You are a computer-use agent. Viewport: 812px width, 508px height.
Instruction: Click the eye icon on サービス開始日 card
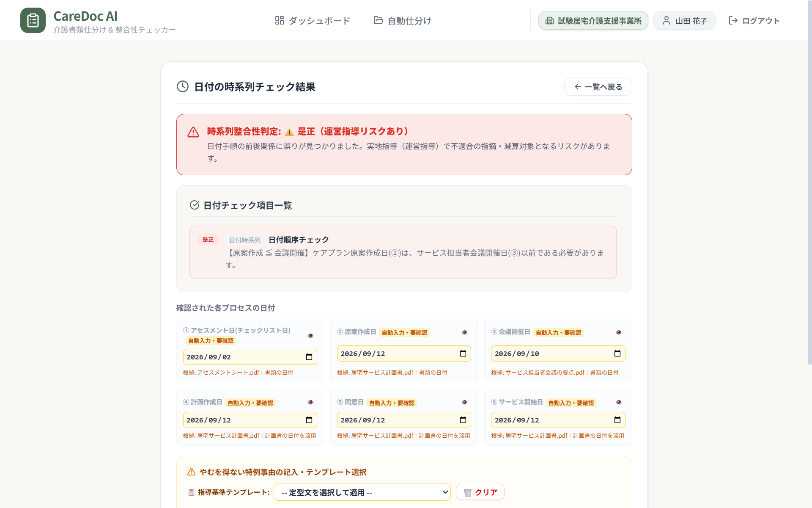[618, 402]
